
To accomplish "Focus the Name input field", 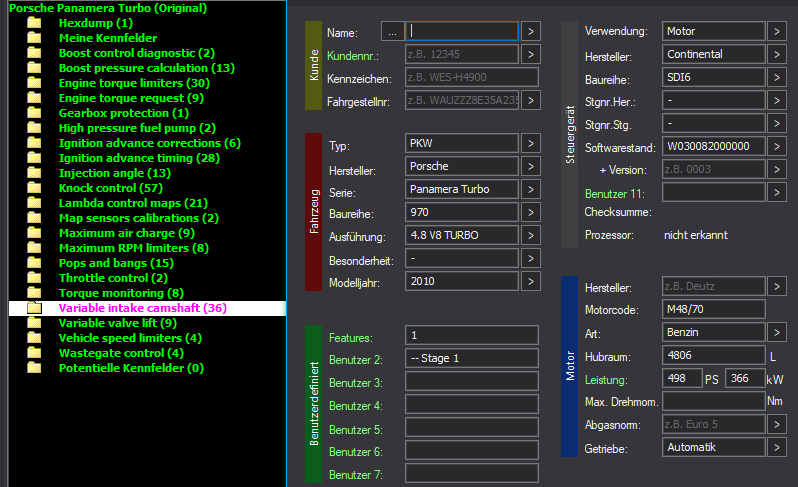I will coord(462,32).
